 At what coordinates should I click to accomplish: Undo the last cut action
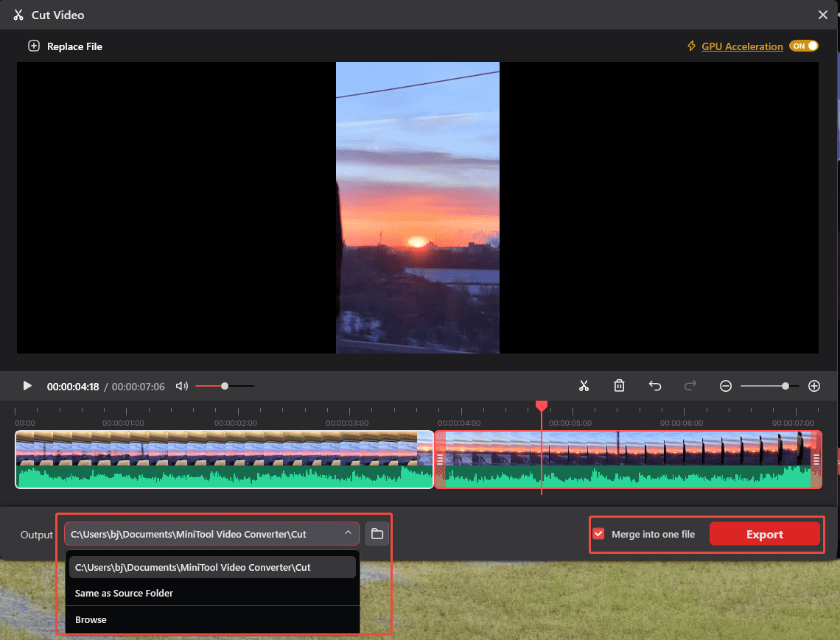coord(654,386)
